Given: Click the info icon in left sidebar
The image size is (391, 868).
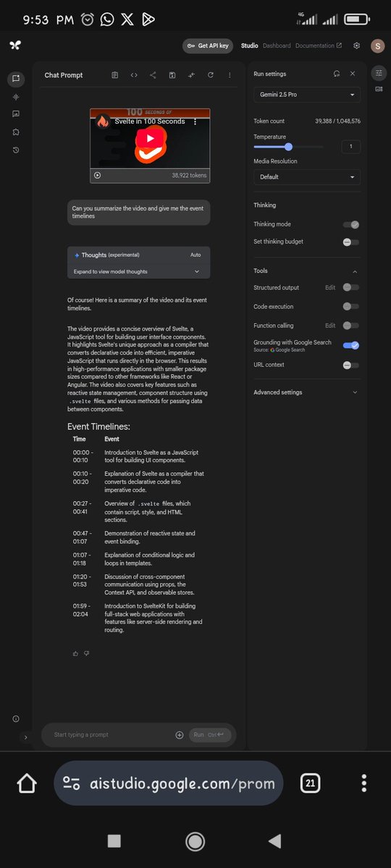Looking at the screenshot, I should pos(15,718).
